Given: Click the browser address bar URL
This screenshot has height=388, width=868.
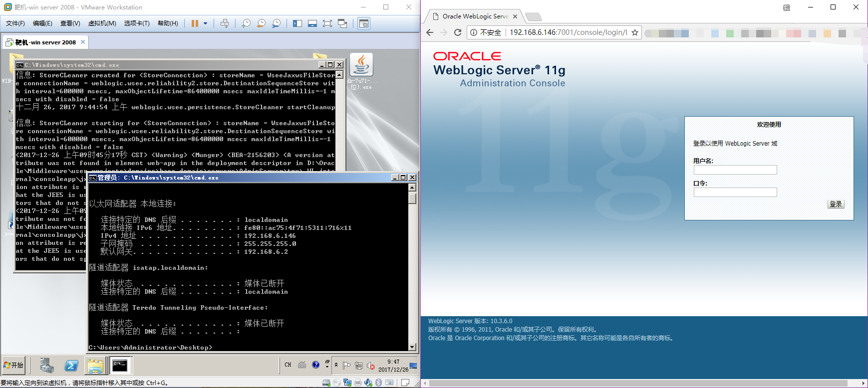Looking at the screenshot, I should [x=568, y=32].
